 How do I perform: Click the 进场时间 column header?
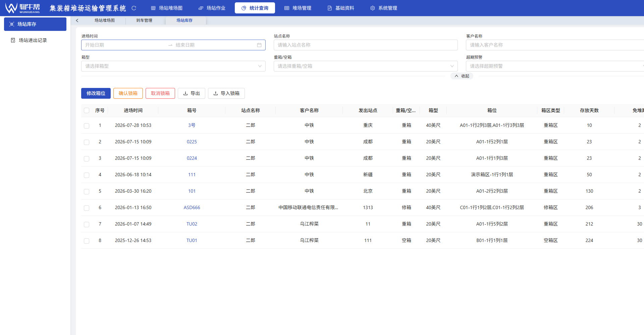point(133,110)
